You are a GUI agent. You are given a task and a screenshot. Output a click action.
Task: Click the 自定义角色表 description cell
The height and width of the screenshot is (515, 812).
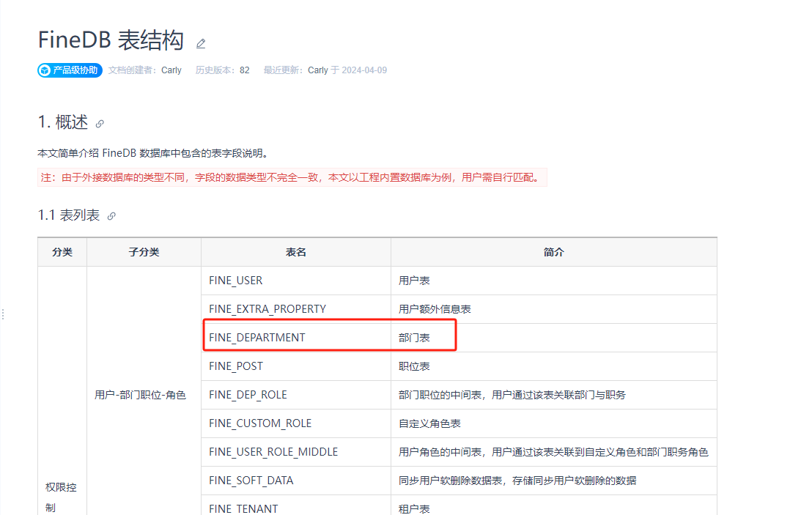pyautogui.click(x=553, y=423)
